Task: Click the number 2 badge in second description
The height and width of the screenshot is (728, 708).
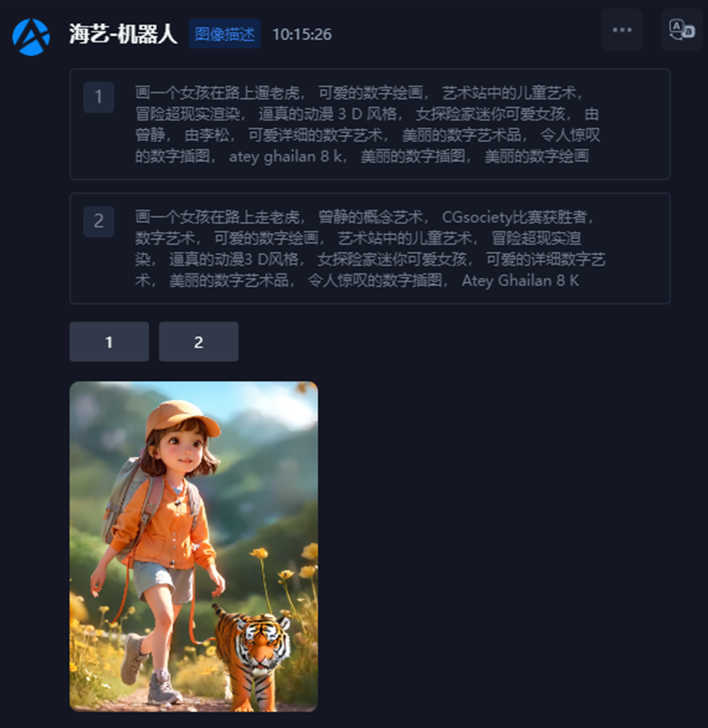Action: (98, 221)
